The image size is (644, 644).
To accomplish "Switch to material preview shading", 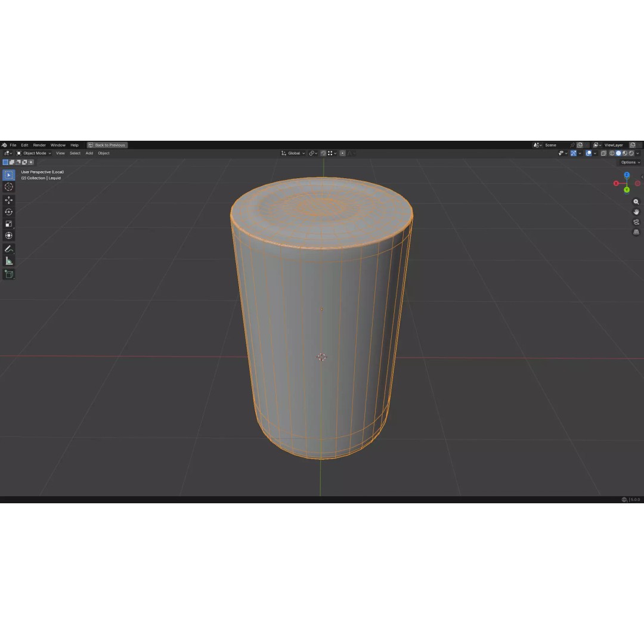I will (625, 153).
